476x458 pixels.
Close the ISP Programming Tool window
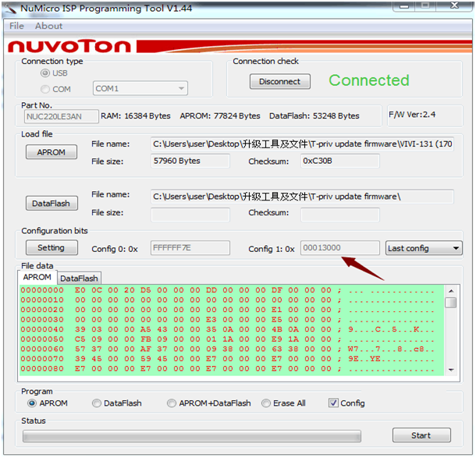pyautogui.click(x=454, y=5)
